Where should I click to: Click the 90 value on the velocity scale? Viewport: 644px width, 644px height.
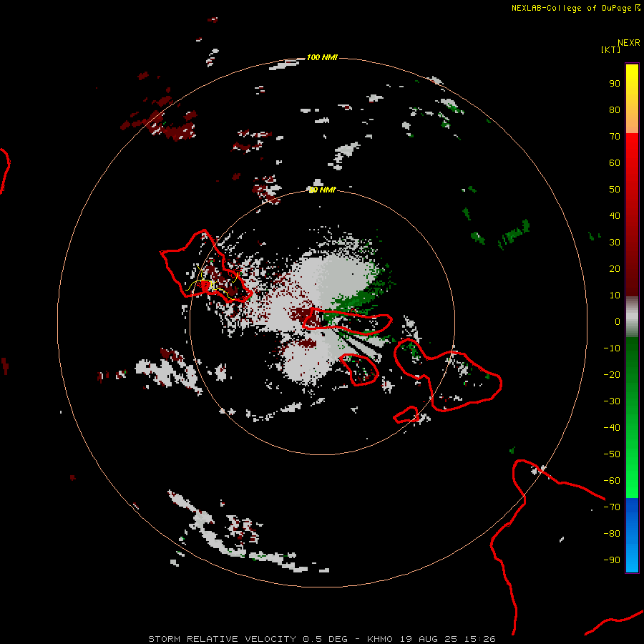pos(615,84)
